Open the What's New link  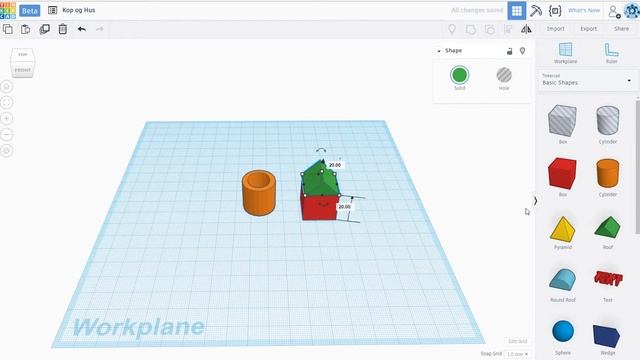coord(584,11)
